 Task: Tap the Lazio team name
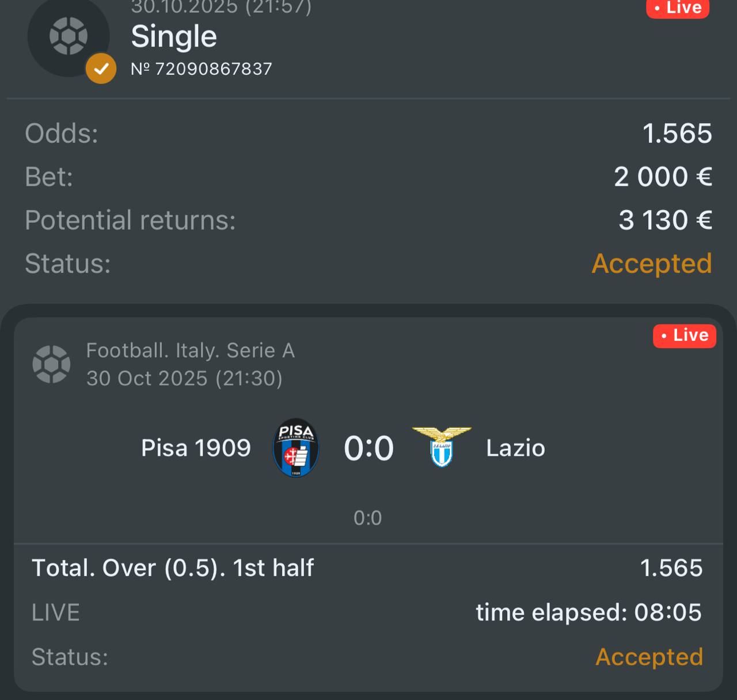(515, 448)
